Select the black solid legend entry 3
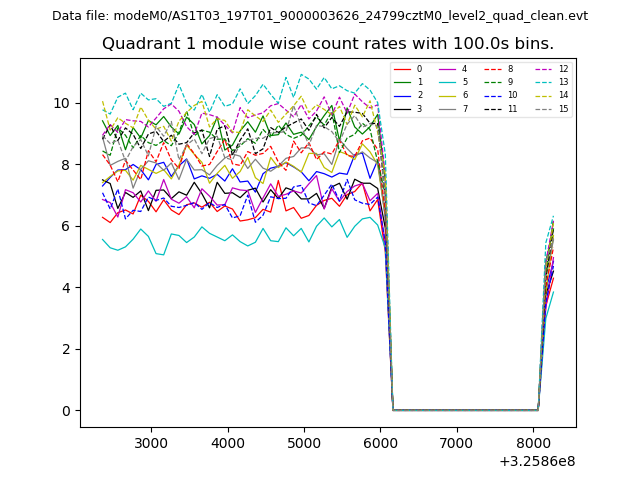 (x=409, y=108)
